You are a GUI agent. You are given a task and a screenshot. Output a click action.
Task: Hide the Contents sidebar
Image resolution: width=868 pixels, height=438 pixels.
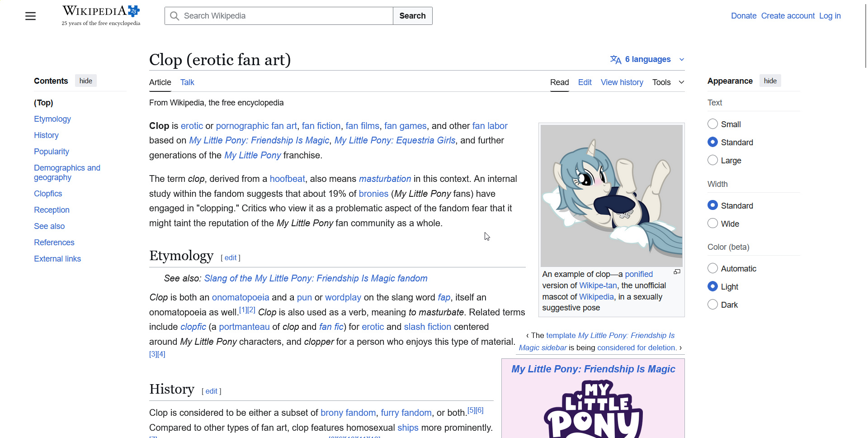tap(86, 81)
